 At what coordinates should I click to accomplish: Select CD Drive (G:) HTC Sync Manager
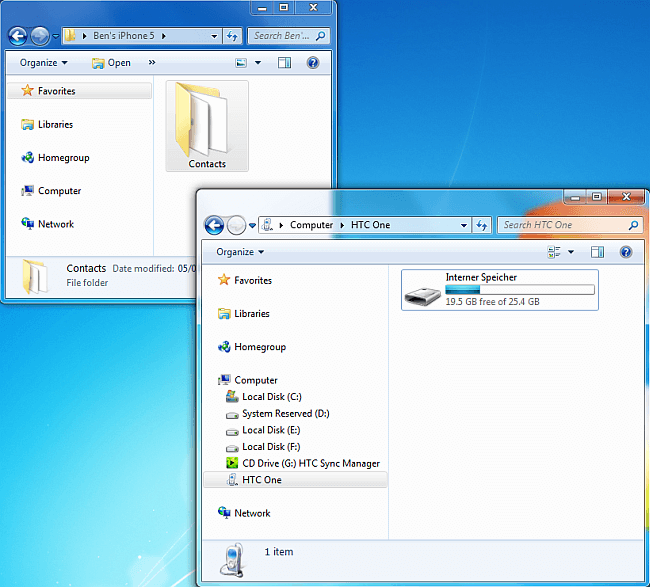[303, 463]
